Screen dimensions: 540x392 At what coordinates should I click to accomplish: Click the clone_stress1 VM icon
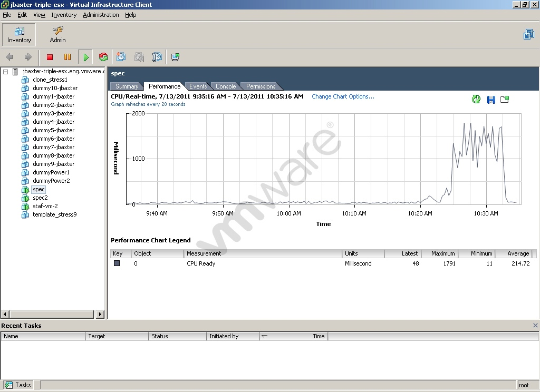[25, 80]
